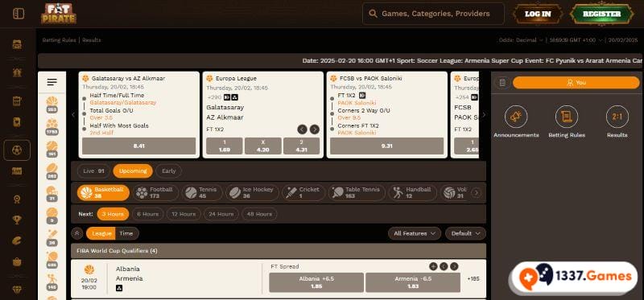Expand +185 more markets for Albania Armenia
The width and height of the screenshot is (644, 300).
click(x=473, y=278)
